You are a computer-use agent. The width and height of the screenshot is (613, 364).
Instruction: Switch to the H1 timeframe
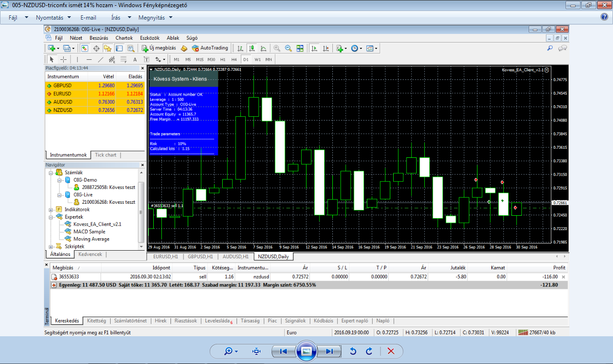223,59
